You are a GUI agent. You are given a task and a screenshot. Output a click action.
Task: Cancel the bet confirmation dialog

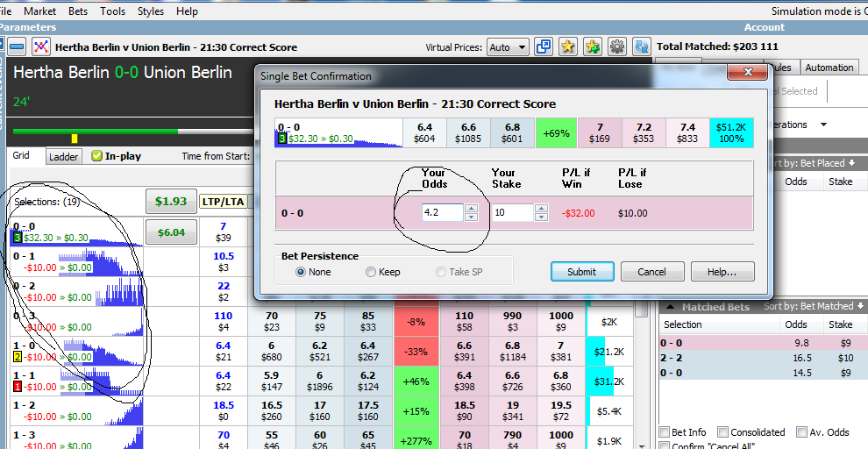click(x=652, y=272)
